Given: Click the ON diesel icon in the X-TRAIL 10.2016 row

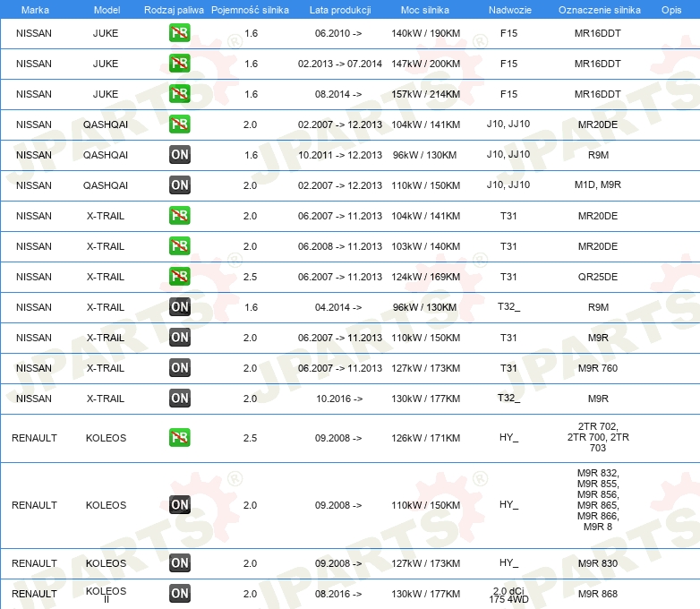Looking at the screenshot, I should pyautogui.click(x=179, y=399).
